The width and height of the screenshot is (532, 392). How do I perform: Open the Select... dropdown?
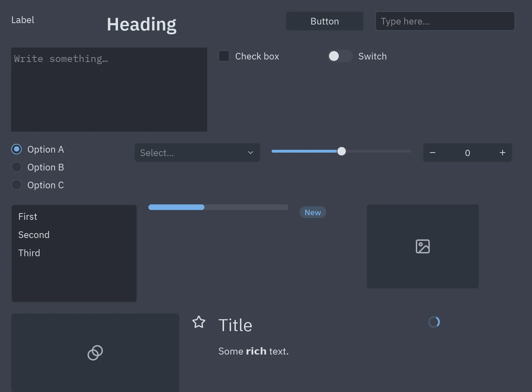[x=197, y=153]
